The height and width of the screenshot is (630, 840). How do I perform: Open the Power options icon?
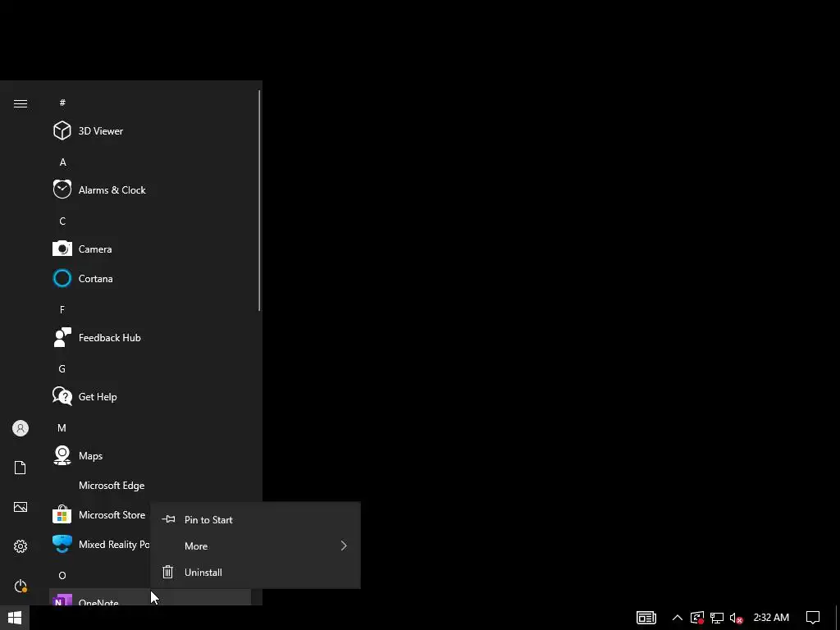pos(21,586)
